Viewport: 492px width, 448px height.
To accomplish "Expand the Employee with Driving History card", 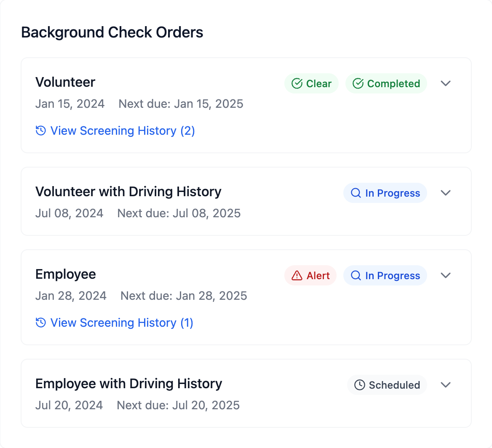I will [x=445, y=385].
